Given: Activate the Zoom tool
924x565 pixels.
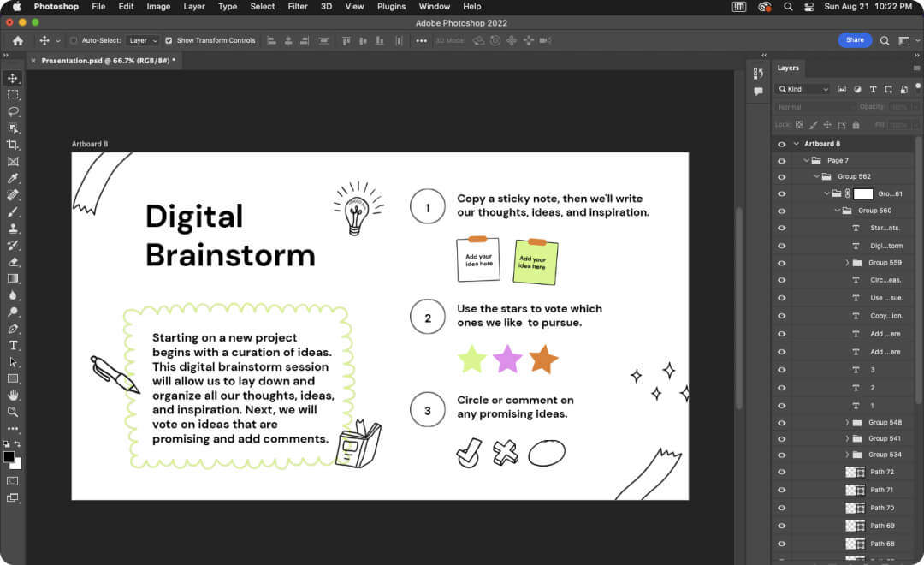Looking at the screenshot, I should 13,412.
